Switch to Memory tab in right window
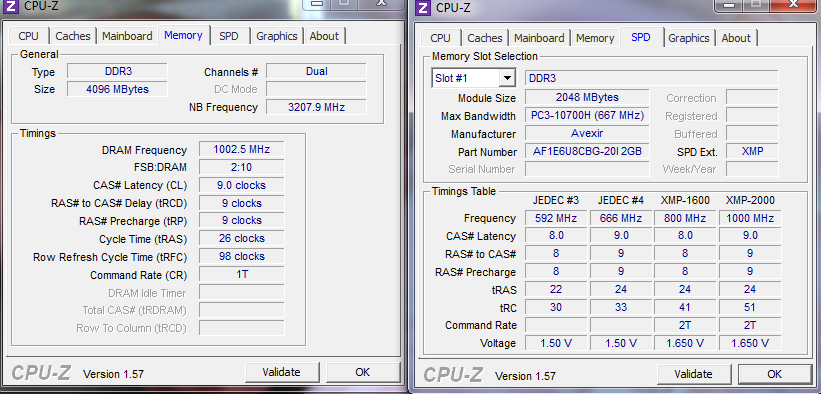The width and height of the screenshot is (821, 394). coord(595,38)
